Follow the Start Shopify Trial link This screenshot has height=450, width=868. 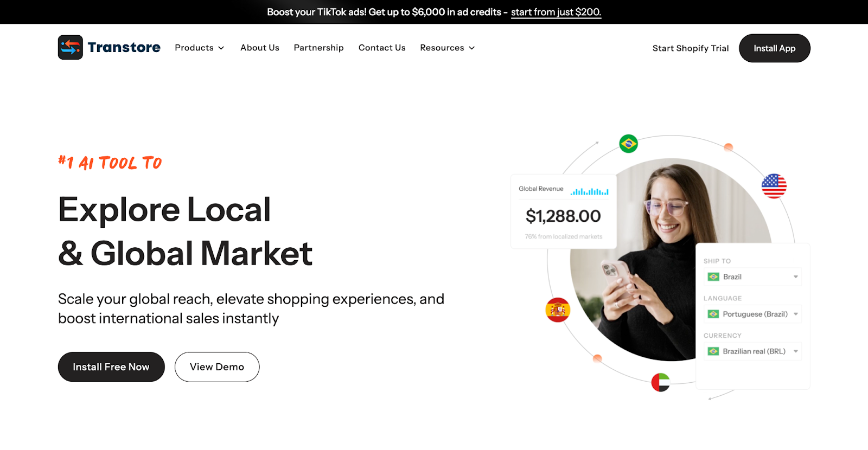pos(690,48)
